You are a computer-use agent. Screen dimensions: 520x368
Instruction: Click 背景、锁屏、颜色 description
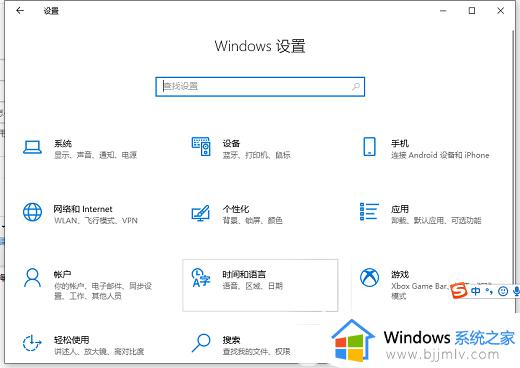pyautogui.click(x=253, y=220)
